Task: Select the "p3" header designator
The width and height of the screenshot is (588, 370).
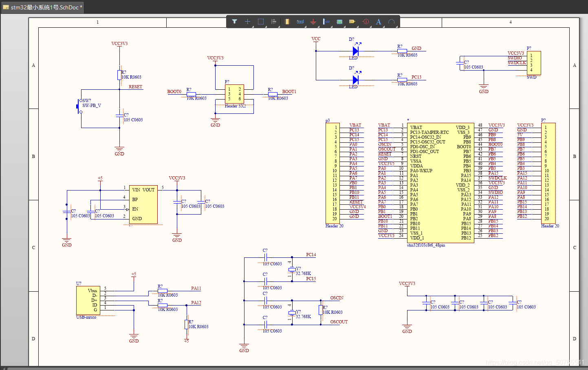Action: point(328,121)
